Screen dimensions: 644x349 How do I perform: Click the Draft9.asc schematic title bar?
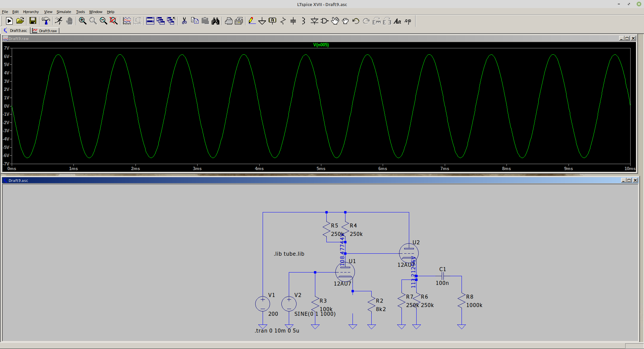320,180
